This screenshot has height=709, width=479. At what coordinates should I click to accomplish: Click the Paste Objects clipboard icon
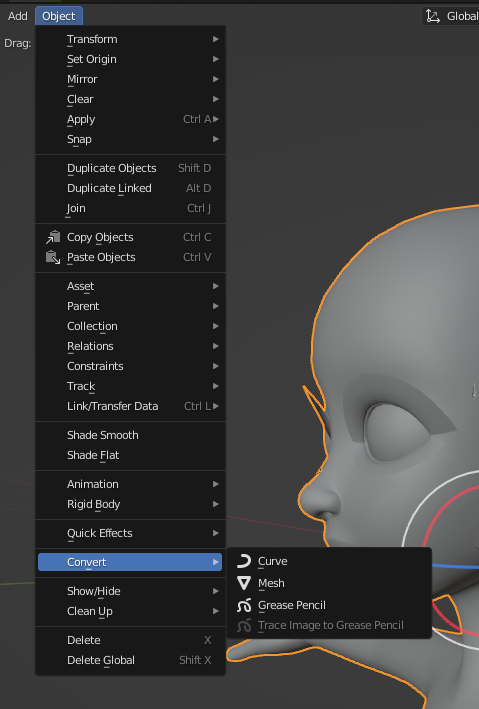tap(53, 257)
